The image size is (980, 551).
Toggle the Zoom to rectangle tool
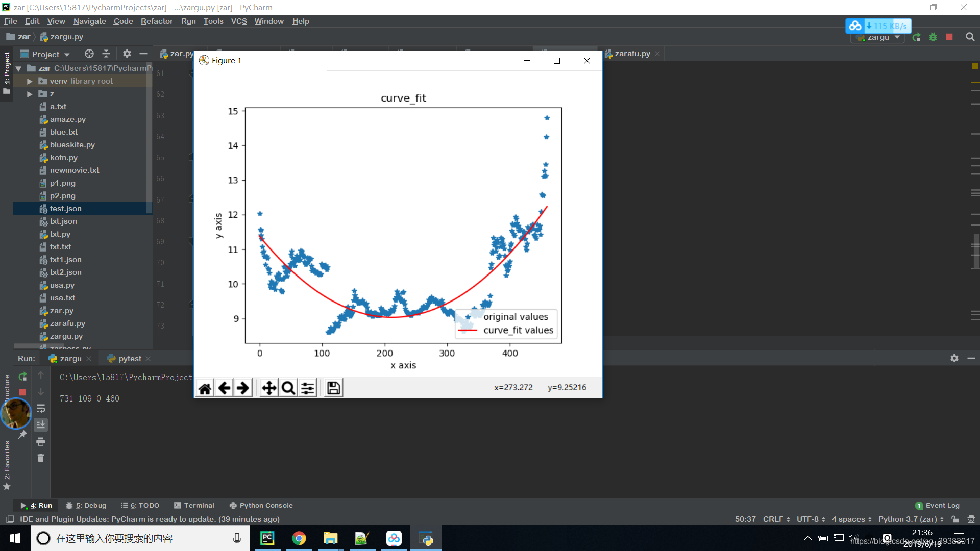click(x=288, y=388)
